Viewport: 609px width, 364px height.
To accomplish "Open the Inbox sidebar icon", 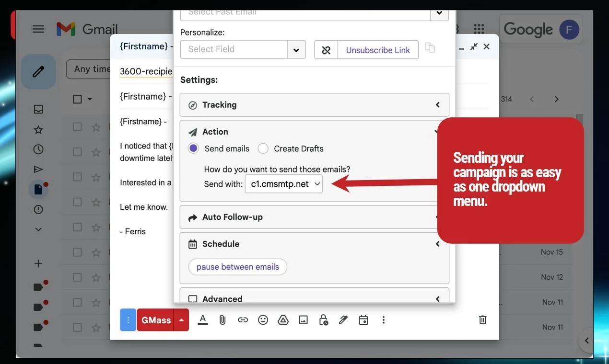I will pyautogui.click(x=38, y=109).
